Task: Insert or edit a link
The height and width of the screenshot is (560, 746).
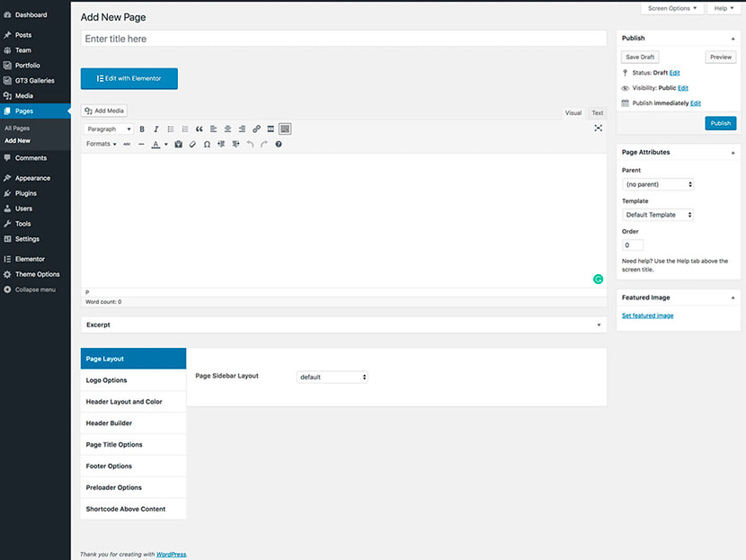Action: tap(256, 129)
